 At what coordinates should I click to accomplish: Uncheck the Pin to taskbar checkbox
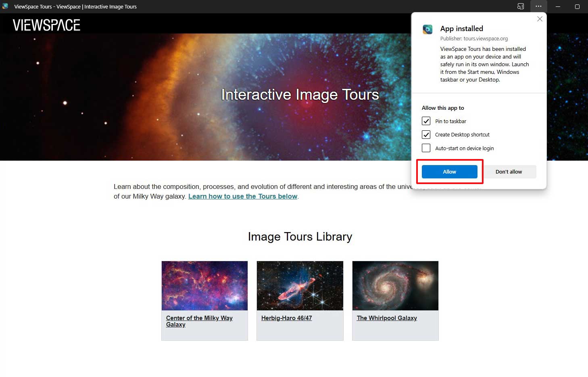(x=426, y=121)
